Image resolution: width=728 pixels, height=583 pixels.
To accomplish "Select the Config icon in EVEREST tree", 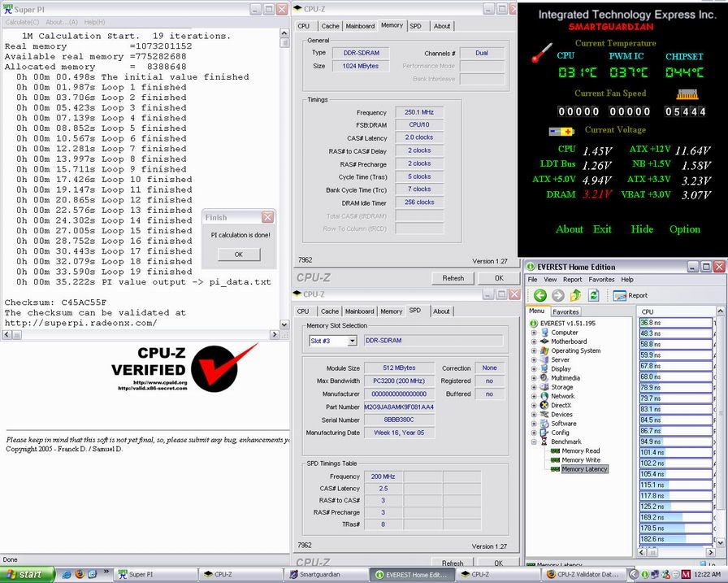I will click(x=544, y=433).
